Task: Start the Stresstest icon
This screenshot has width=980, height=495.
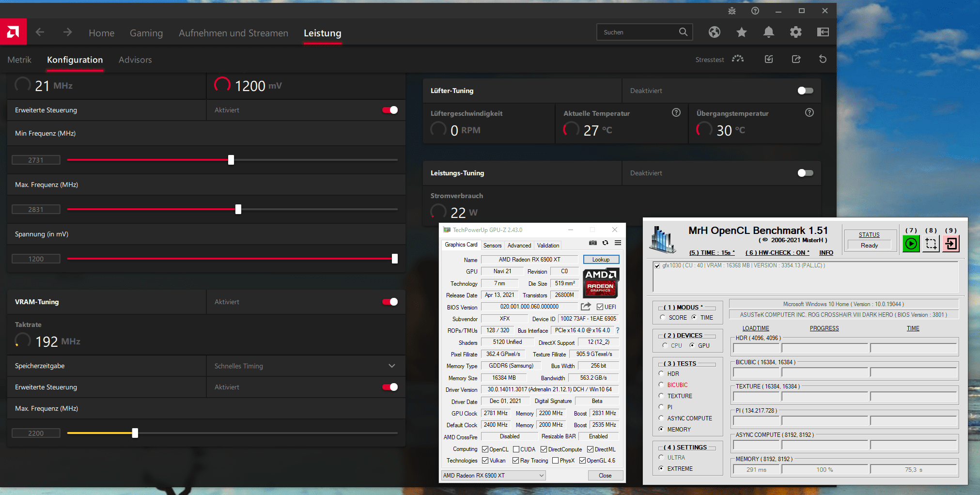Action: (737, 59)
